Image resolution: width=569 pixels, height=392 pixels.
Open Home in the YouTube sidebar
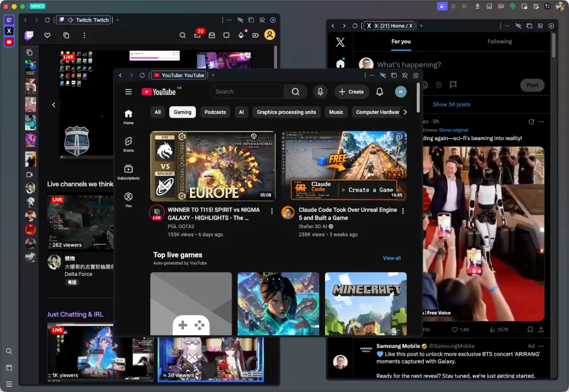[129, 117]
